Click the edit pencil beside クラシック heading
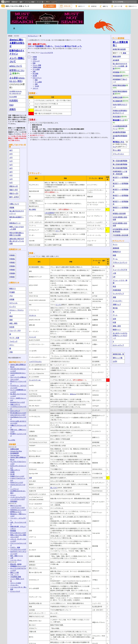 [41, 173]
